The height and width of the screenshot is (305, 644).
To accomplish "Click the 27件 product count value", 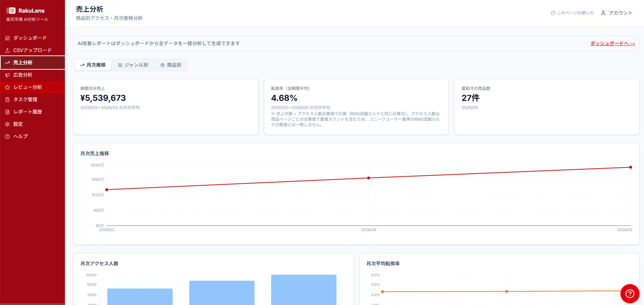I will point(470,98).
